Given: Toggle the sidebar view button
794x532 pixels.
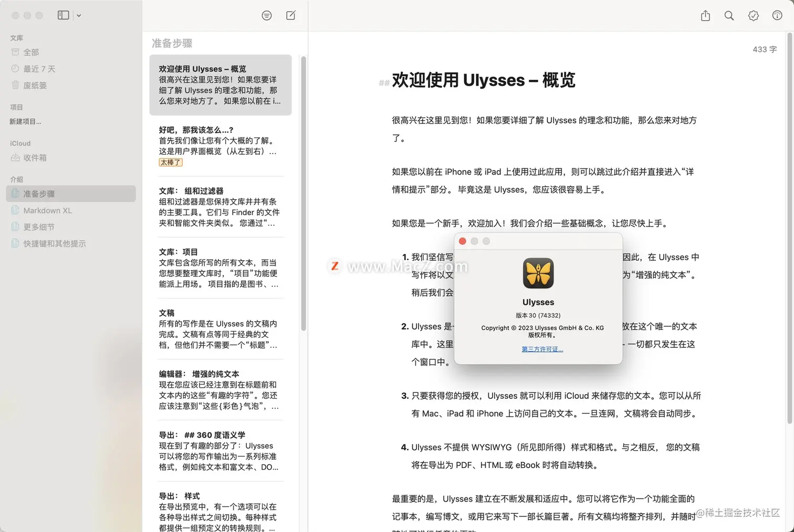Looking at the screenshot, I should point(63,15).
